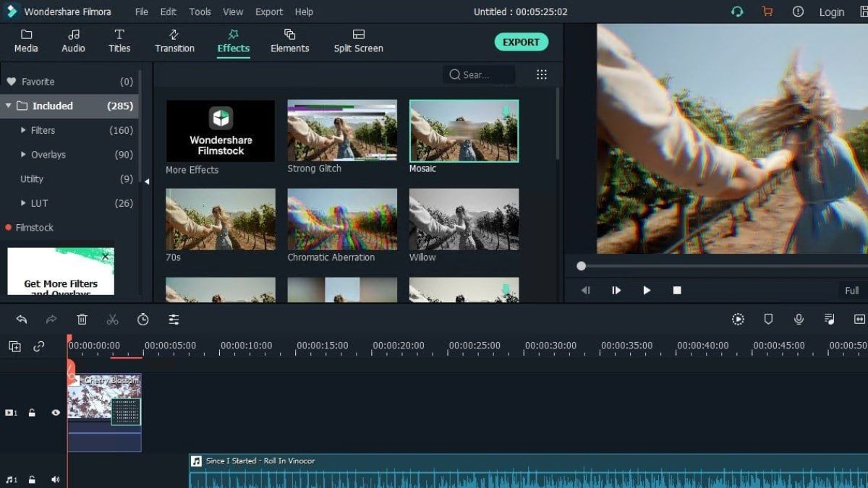This screenshot has width=868, height=488.
Task: Open the shopping cart icon
Action: (767, 12)
